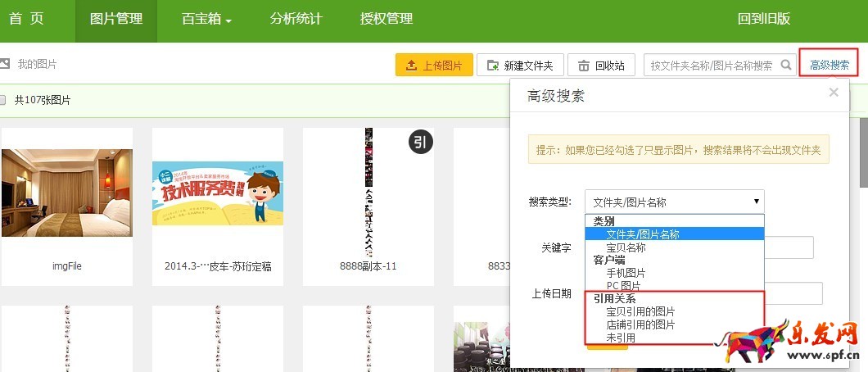
Task: Click the folder-plus icon on 新建文件夹
Action: [x=493, y=66]
